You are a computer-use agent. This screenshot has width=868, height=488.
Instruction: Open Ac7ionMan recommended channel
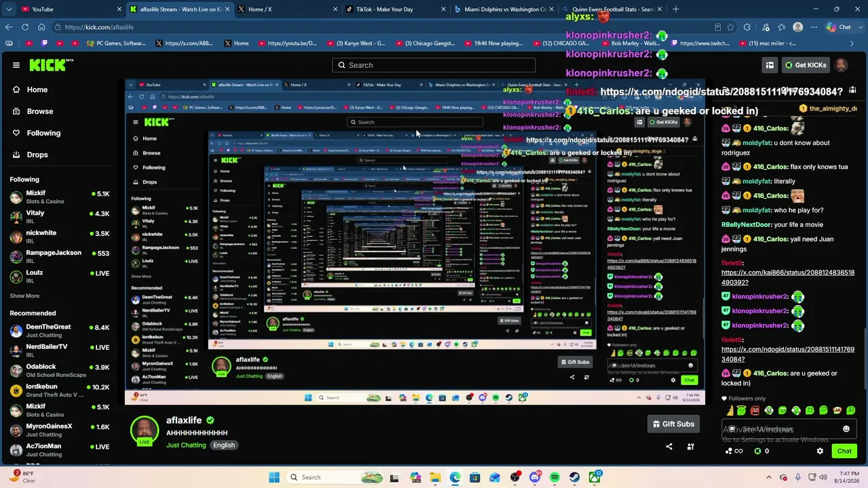tap(60, 450)
